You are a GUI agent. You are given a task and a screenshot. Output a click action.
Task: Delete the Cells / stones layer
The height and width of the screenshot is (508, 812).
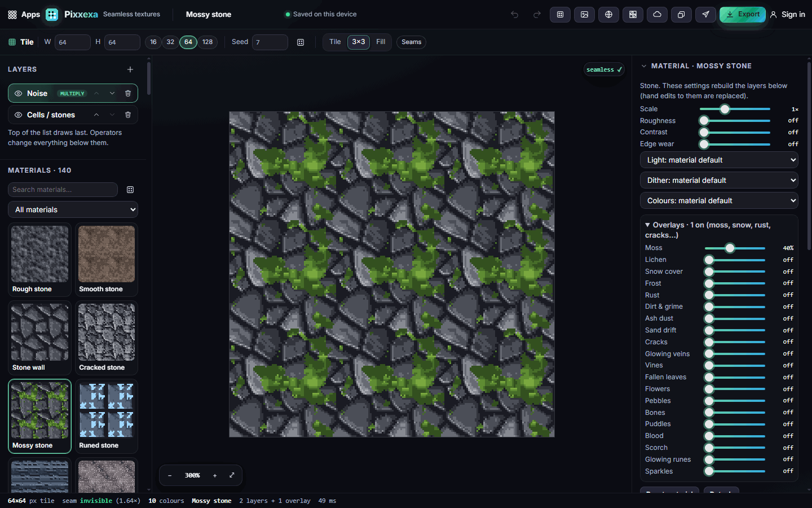tap(128, 115)
